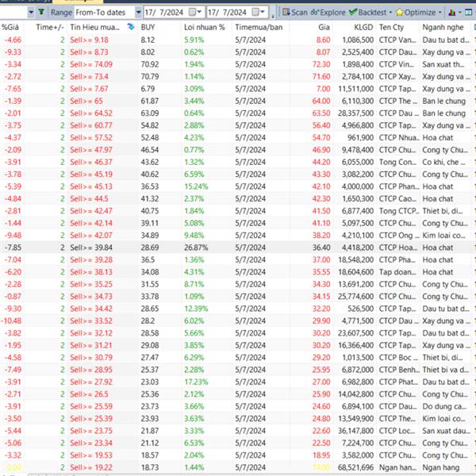476x476 pixels.
Task: Click the profit cell 15.24%
Action: pos(196,186)
